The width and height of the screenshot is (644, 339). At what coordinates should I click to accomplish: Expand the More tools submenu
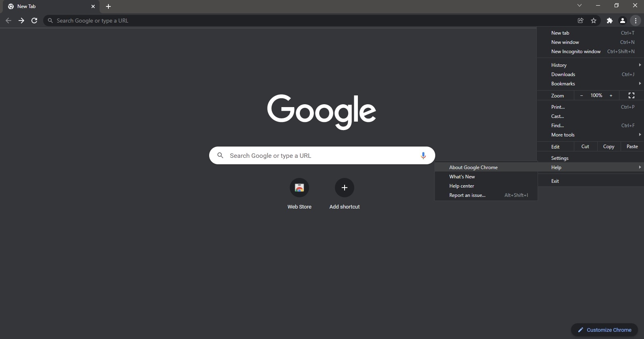tap(590, 135)
